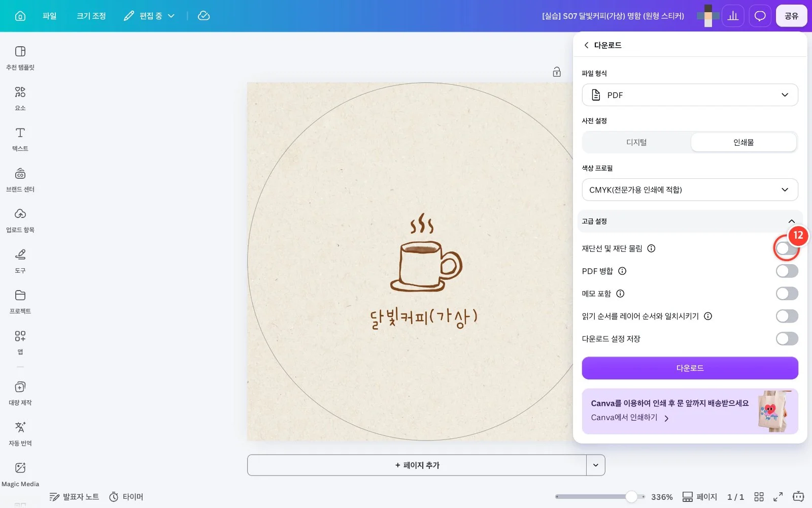This screenshot has height=508, width=812.
Task: Select the 디지털 preset tab
Action: (636, 142)
